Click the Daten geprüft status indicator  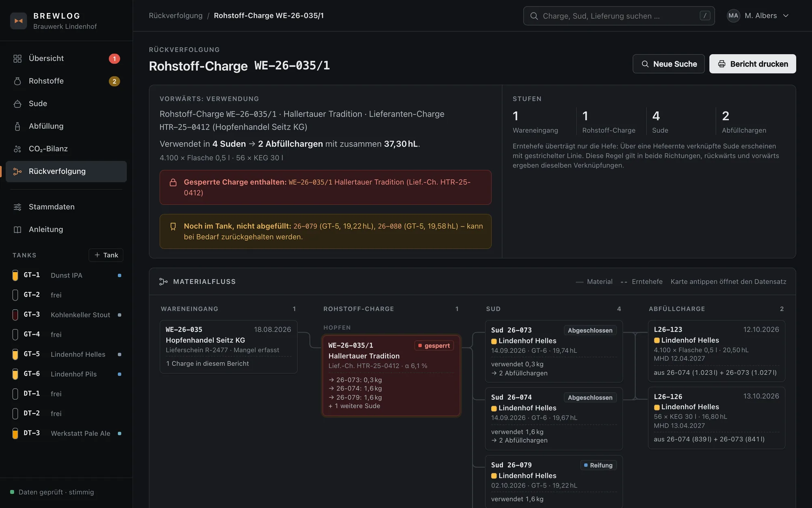point(52,492)
